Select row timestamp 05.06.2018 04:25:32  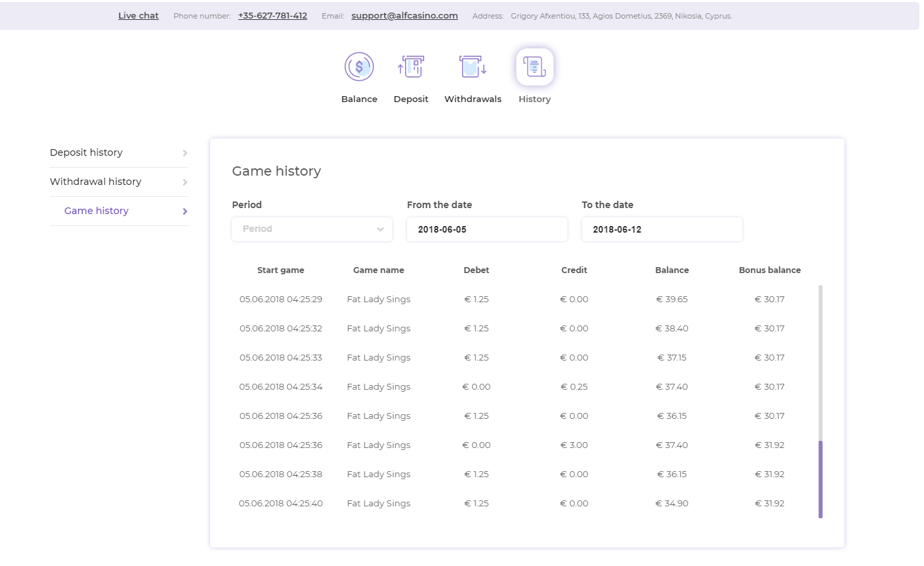[x=281, y=329]
